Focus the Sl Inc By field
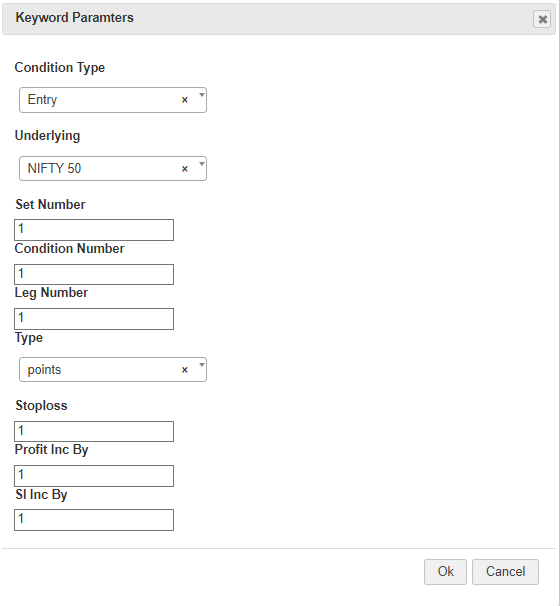The height and width of the screenshot is (606, 560). (x=94, y=520)
